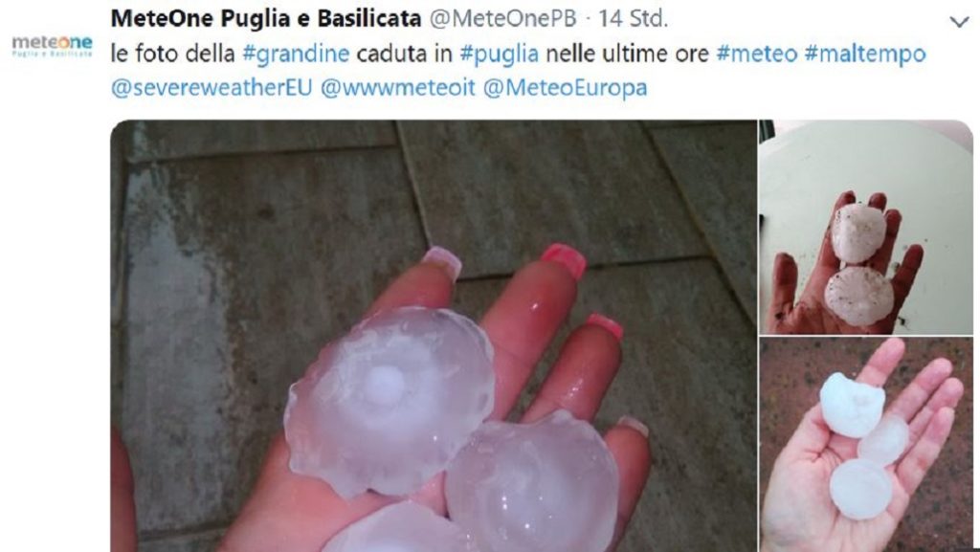Image resolution: width=980 pixels, height=552 pixels.
Task: Click the meteone profile avatar logo
Action: 52,46
